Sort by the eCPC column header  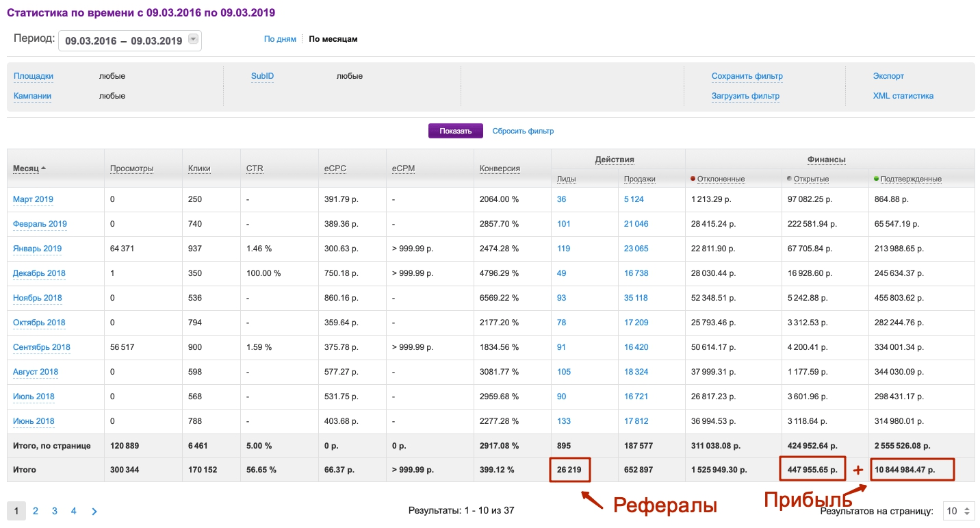click(335, 168)
